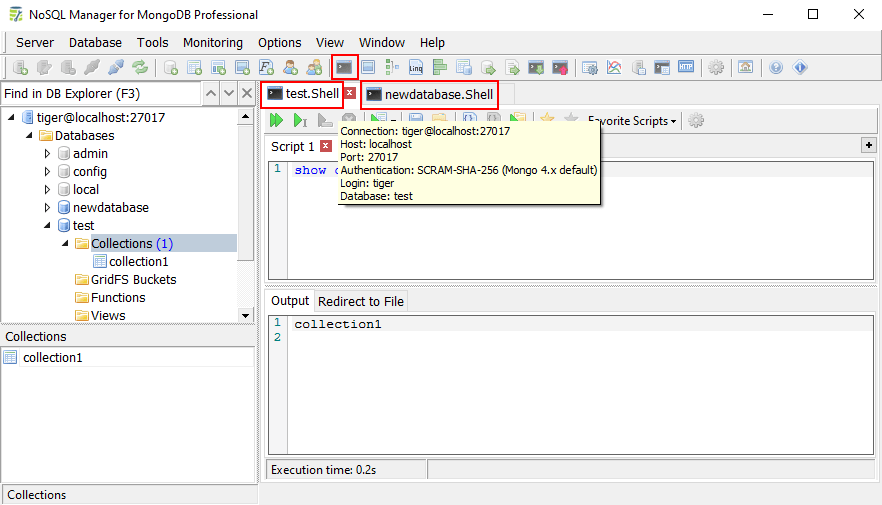Click the blue info About icon
882x505 pixels.
click(x=800, y=67)
